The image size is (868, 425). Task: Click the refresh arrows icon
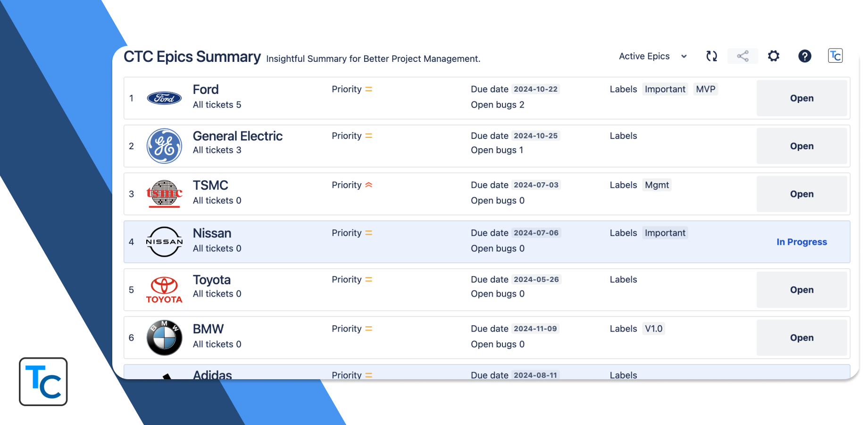[711, 56]
